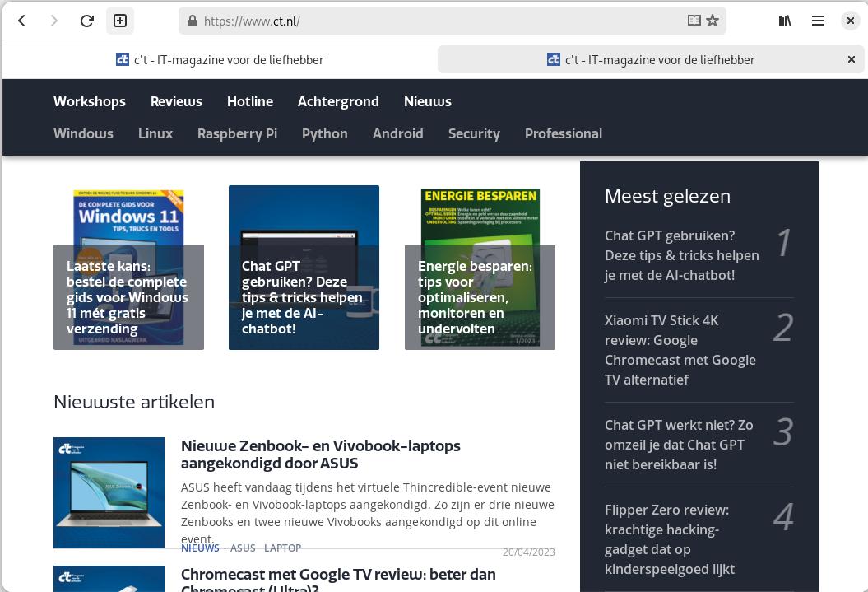
Task: Open the Workshops menu item
Action: (90, 101)
